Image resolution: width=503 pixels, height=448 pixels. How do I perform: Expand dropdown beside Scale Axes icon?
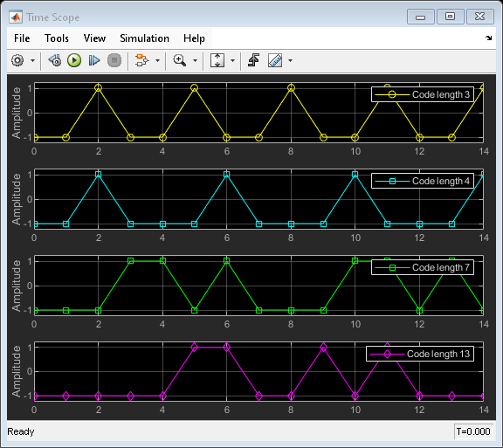tap(233, 60)
